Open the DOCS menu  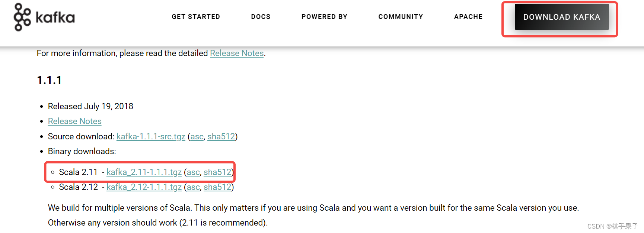click(261, 16)
